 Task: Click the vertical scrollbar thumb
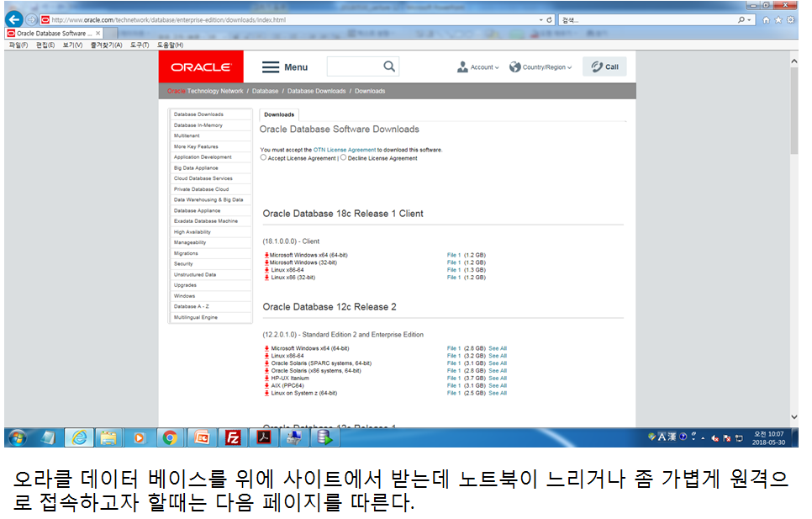(x=794, y=111)
